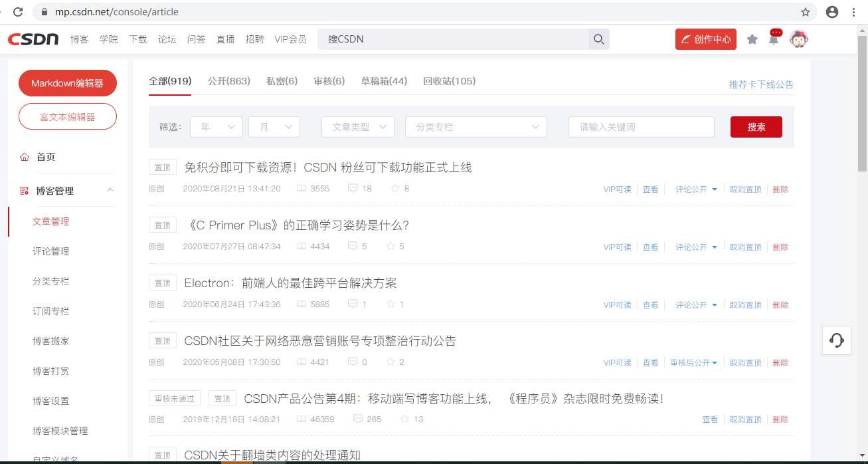Switch to the 草稿箱(44) tab
The width and height of the screenshot is (868, 464).
(384, 81)
